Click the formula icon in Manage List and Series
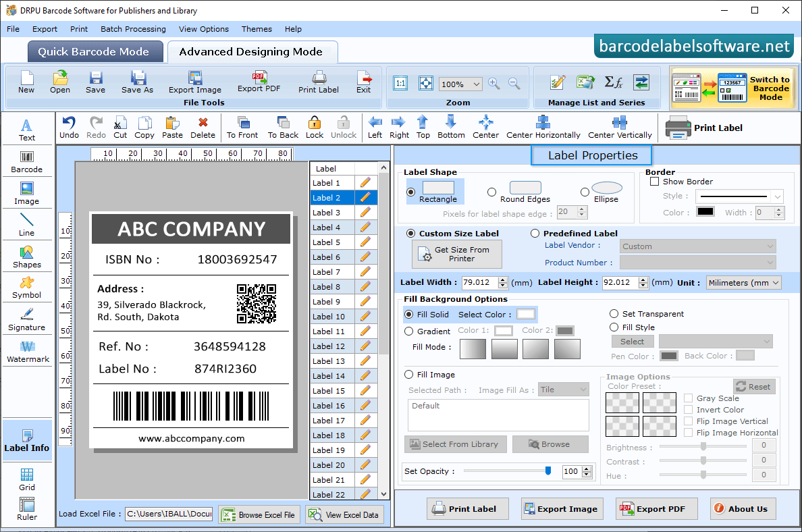This screenshot has height=532, width=802. [x=613, y=82]
